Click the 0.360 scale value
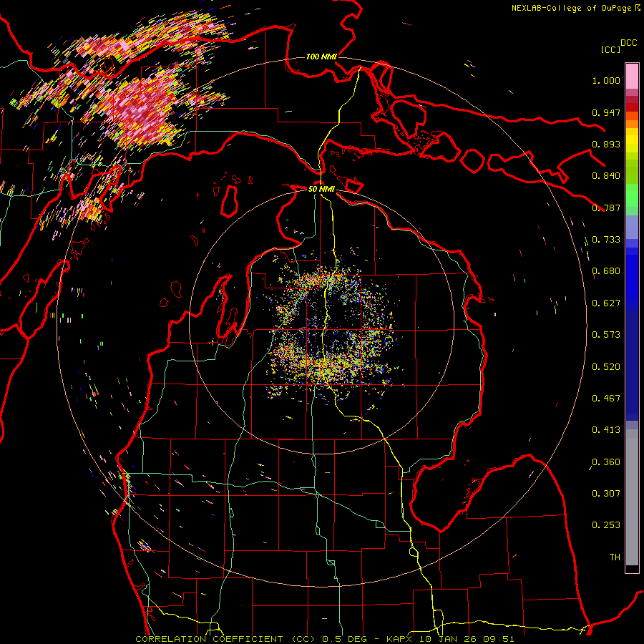644x644 pixels. pyautogui.click(x=606, y=462)
